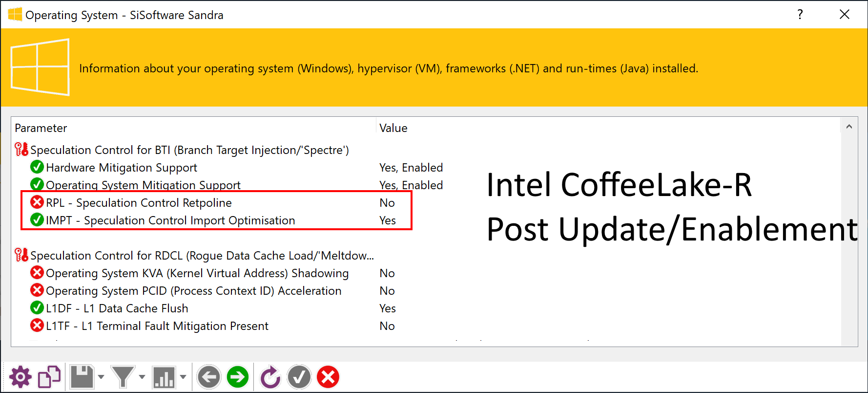Screen dimensions: 868x393
Task: Click red X icon beside RPL Retpoline
Action: tap(37, 202)
